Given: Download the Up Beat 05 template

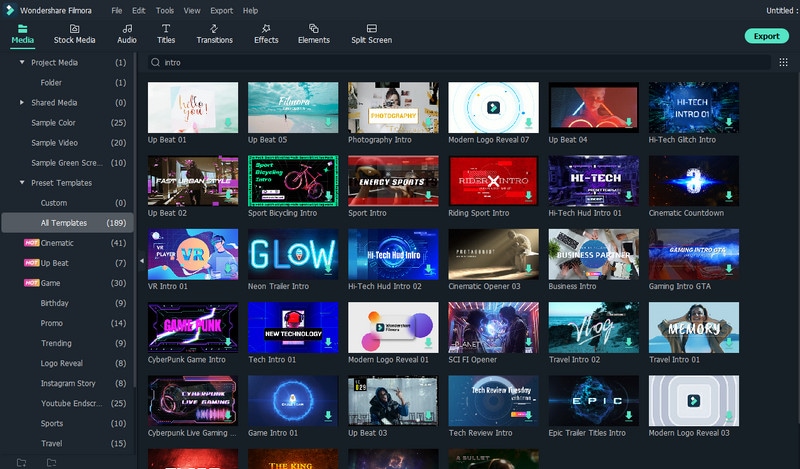Looking at the screenshot, I should [x=328, y=122].
